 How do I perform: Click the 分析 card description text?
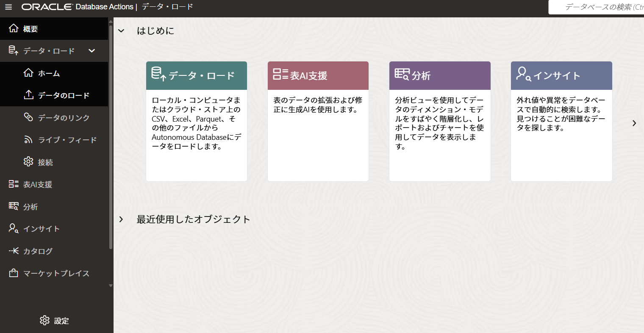439,123
